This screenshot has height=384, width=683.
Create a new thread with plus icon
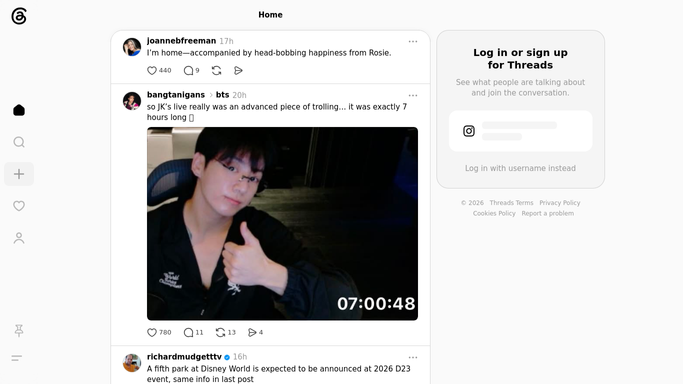coord(19,174)
